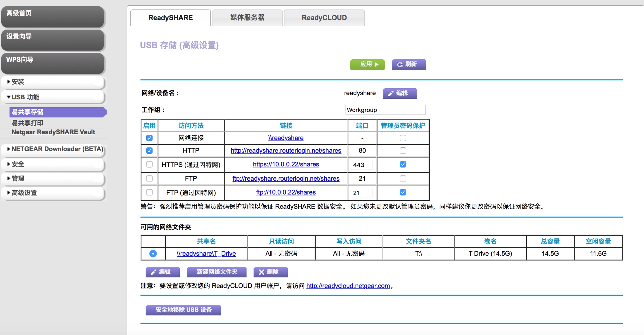The height and width of the screenshot is (335, 644).
Task: Expand the 安全 sidebar section
Action: pos(17,164)
